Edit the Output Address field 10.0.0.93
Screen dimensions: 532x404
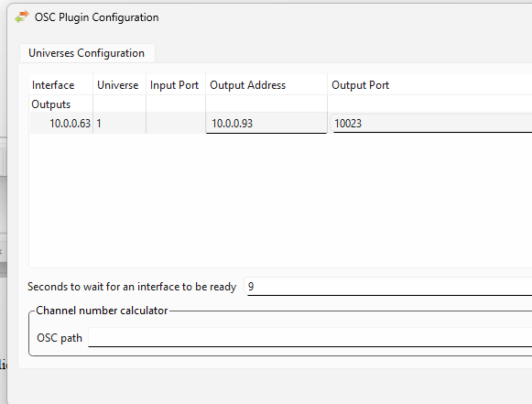[x=266, y=124]
